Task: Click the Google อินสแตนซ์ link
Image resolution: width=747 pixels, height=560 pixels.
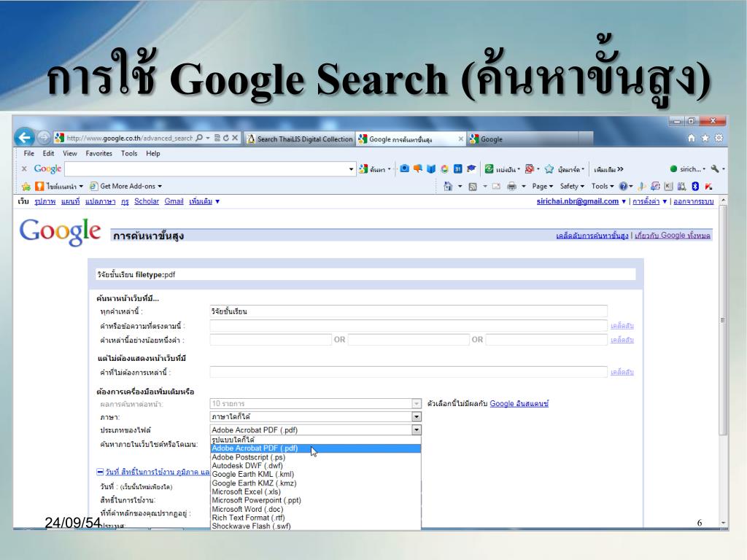Action: click(519, 404)
